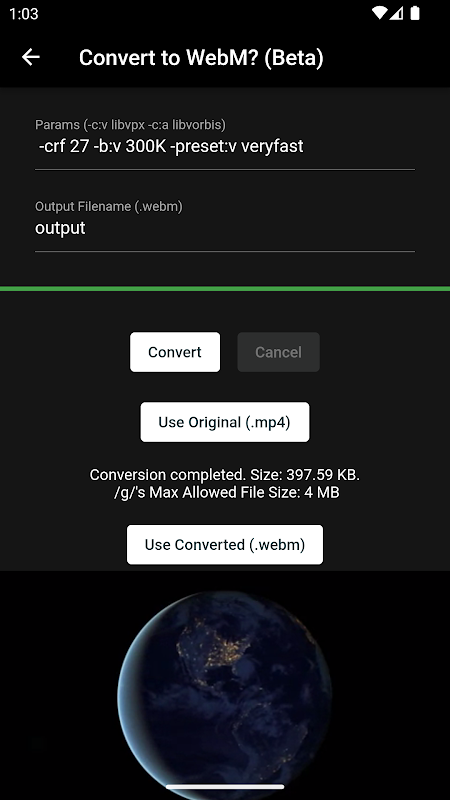
Task: Tap the Wi-Fi status icon
Action: (x=379, y=13)
